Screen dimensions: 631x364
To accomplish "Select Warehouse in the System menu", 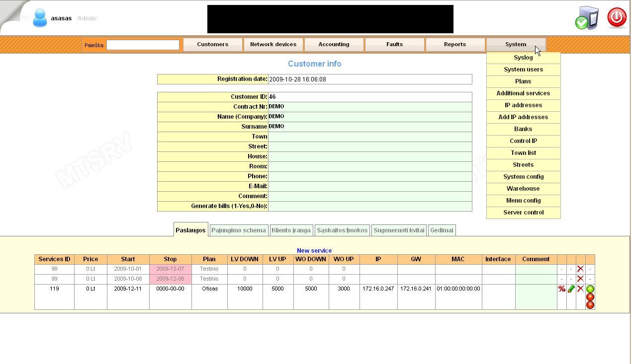I will 523,189.
